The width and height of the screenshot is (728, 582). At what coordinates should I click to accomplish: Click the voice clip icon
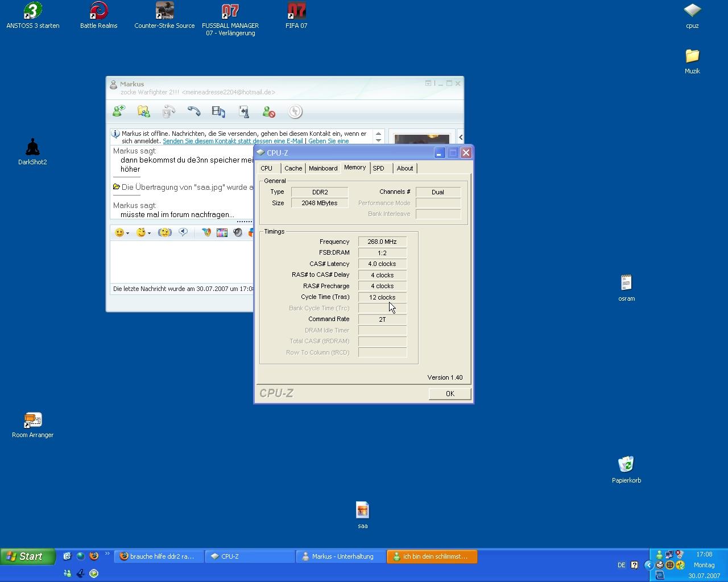183,232
